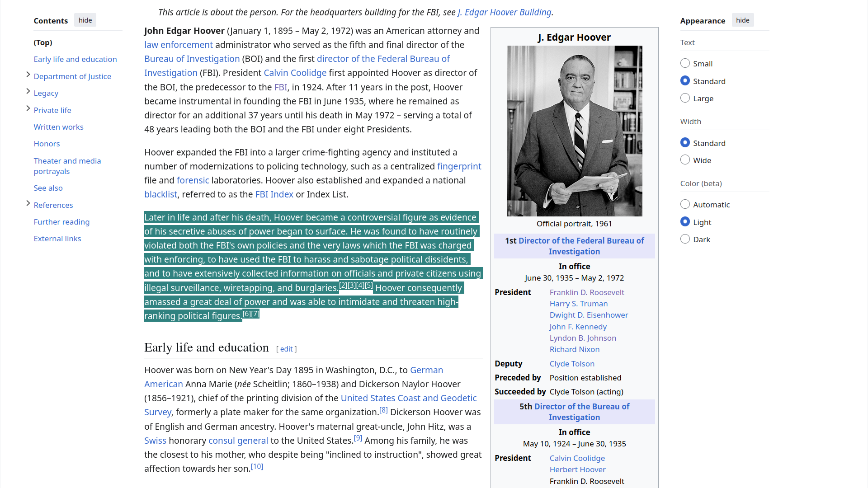Open the official portrait of Hoover
Screen dimensions: 868x488
click(x=574, y=131)
